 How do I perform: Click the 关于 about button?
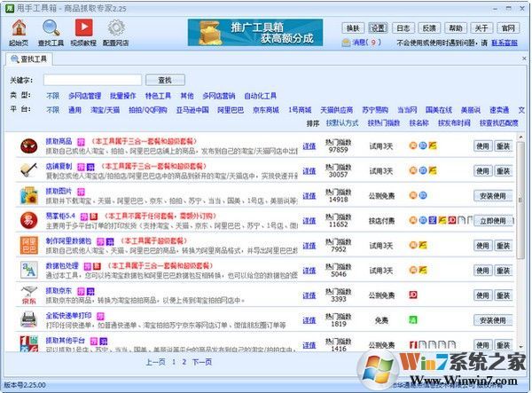pos(481,28)
